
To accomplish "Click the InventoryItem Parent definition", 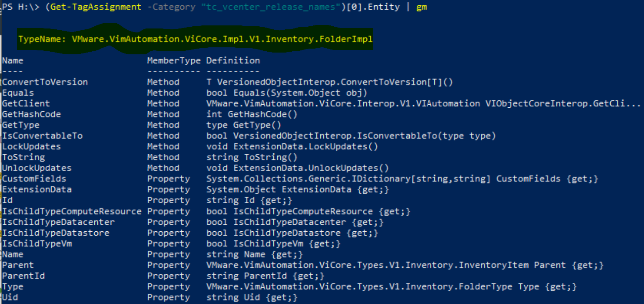I will point(405,265).
